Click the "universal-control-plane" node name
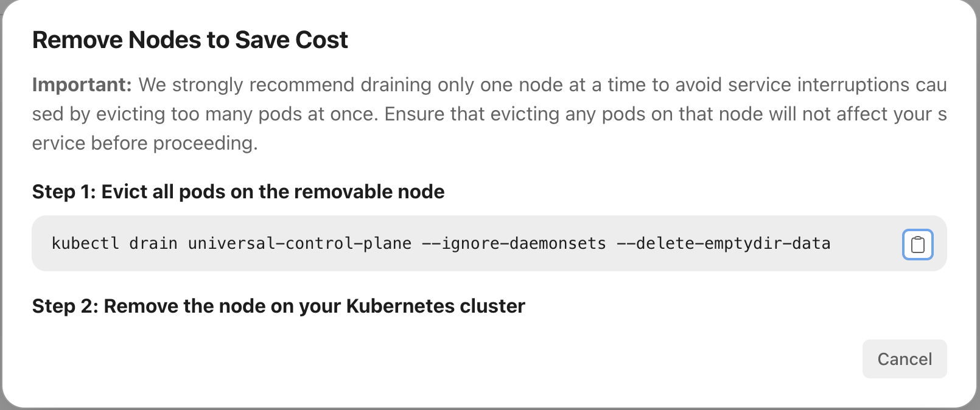980x410 pixels. coord(299,244)
